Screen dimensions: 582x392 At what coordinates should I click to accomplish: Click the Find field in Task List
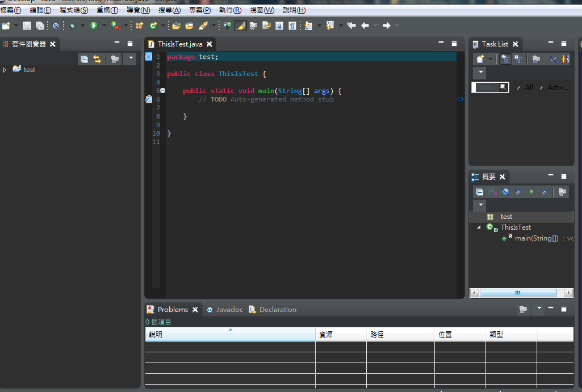(490, 87)
